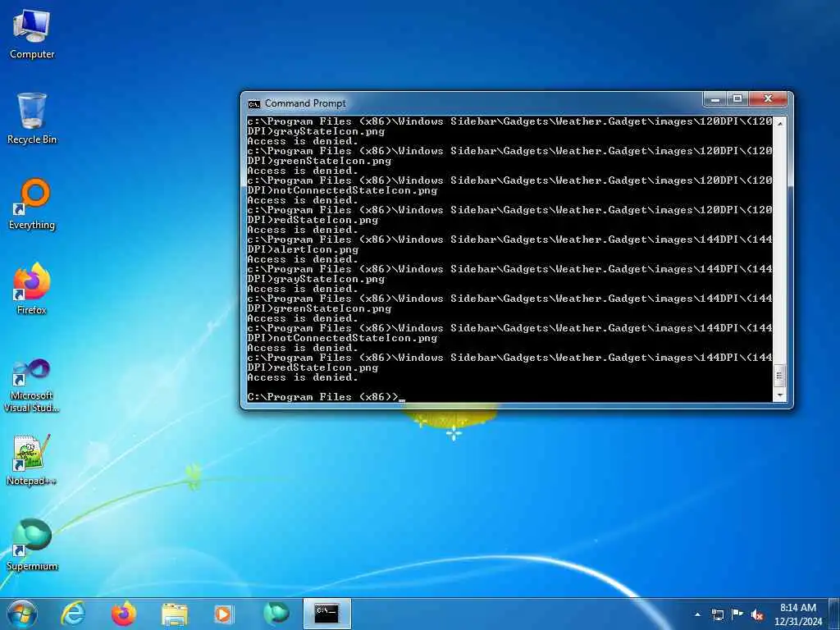Open the Computer desktop icon
This screenshot has height=630, width=840.
(x=32, y=34)
